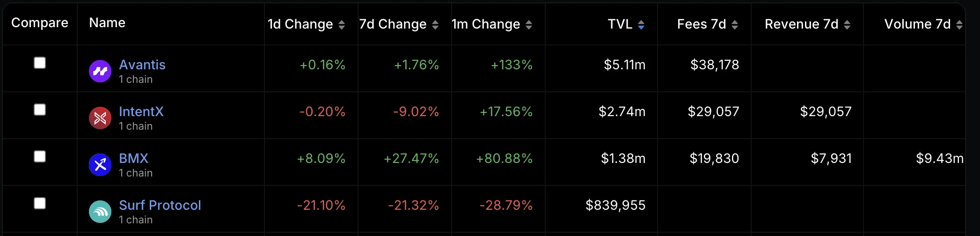Sort table by Volume 7d arrows
The image size is (980, 236).
[959, 25]
